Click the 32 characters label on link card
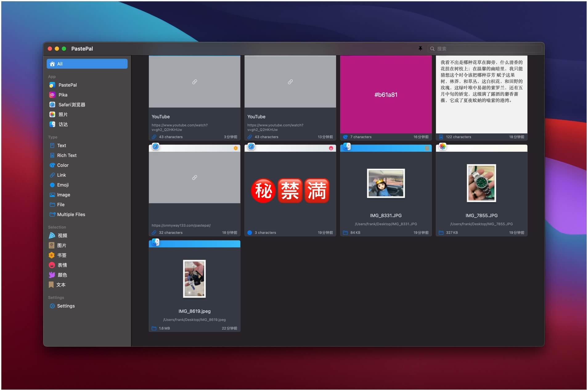The width and height of the screenshot is (588, 391). [x=171, y=233]
